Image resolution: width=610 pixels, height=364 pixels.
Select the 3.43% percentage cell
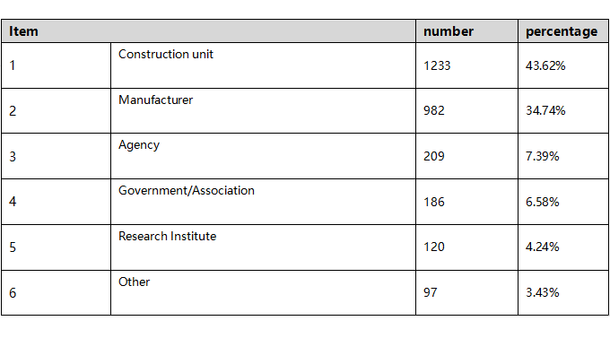(563, 293)
